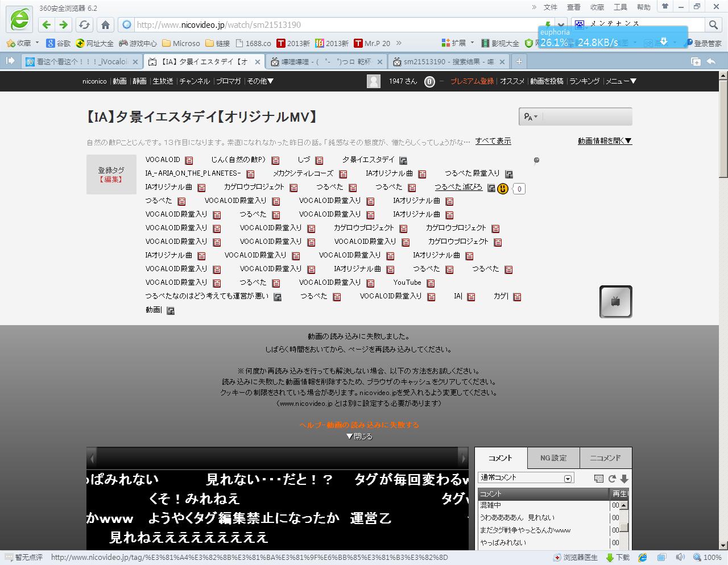Go to the browser home page icon
This screenshot has height=565, width=728.
pyautogui.click(x=105, y=24)
